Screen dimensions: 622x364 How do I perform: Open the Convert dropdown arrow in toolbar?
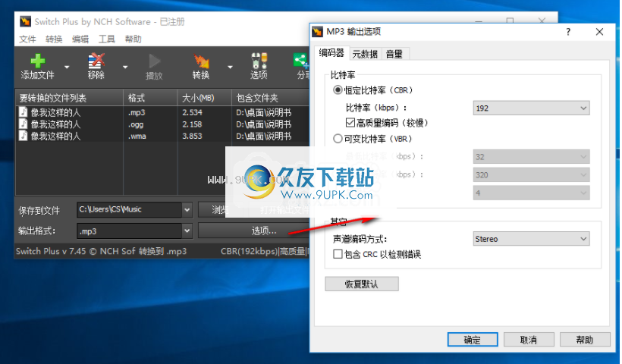pos(230,67)
